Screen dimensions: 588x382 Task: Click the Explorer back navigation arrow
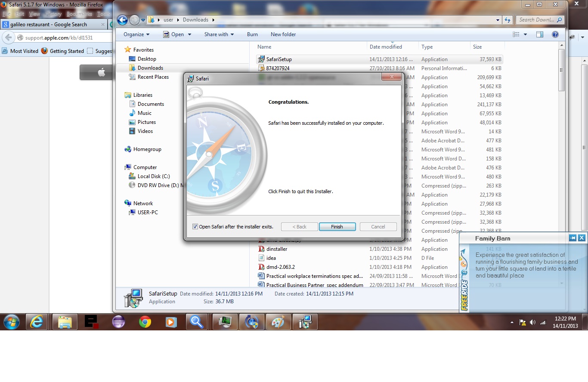pyautogui.click(x=122, y=20)
